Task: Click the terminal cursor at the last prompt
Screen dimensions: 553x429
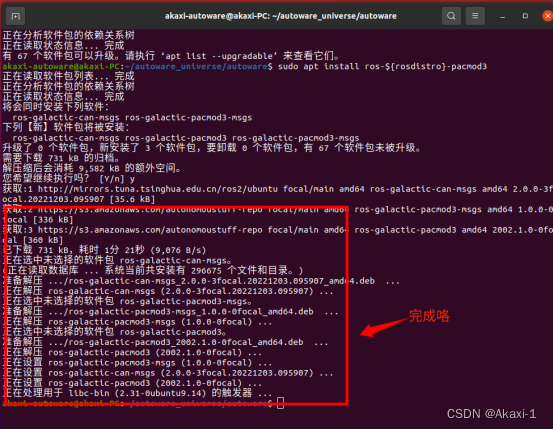Action: pos(280,403)
